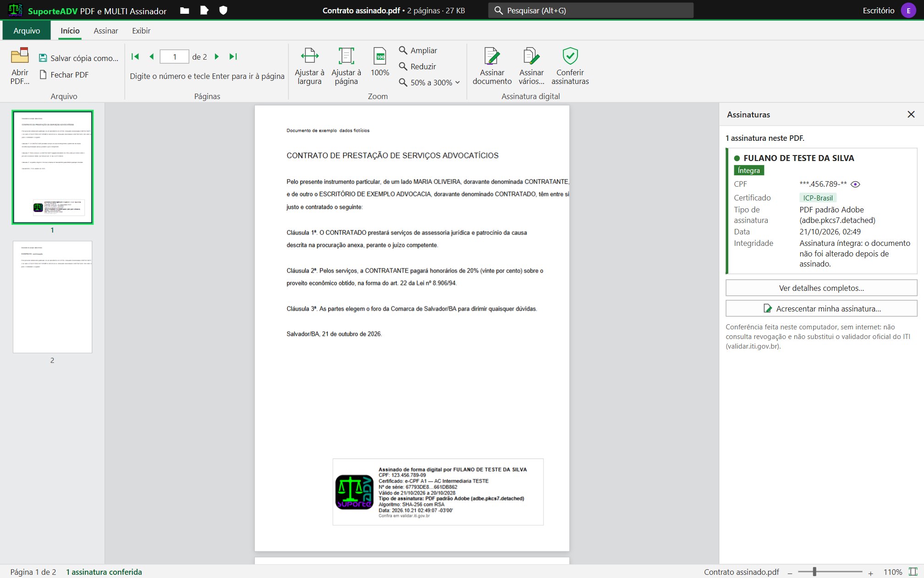Click the zoom minus button in status bar
Screen dimensions: 924x578
pos(790,572)
